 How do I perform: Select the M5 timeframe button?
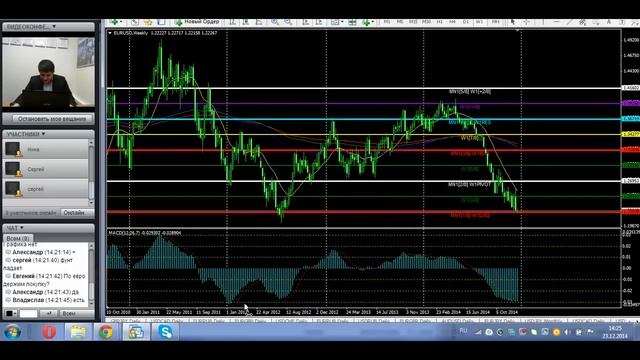400,22
